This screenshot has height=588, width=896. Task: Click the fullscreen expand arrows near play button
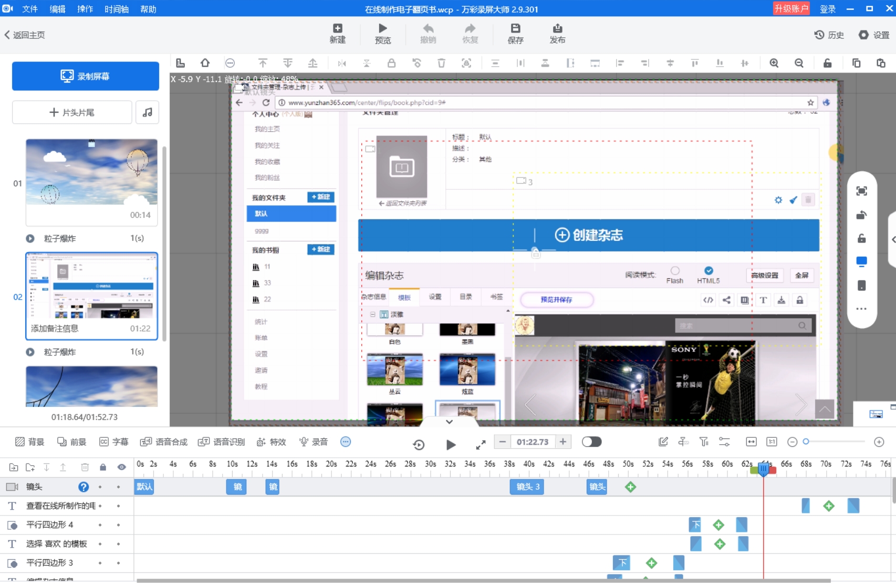(x=481, y=445)
